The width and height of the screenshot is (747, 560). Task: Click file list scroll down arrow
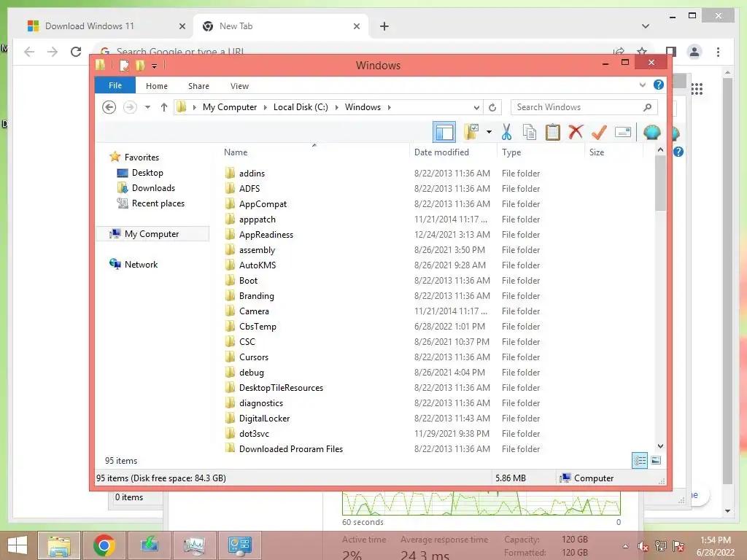point(660,446)
